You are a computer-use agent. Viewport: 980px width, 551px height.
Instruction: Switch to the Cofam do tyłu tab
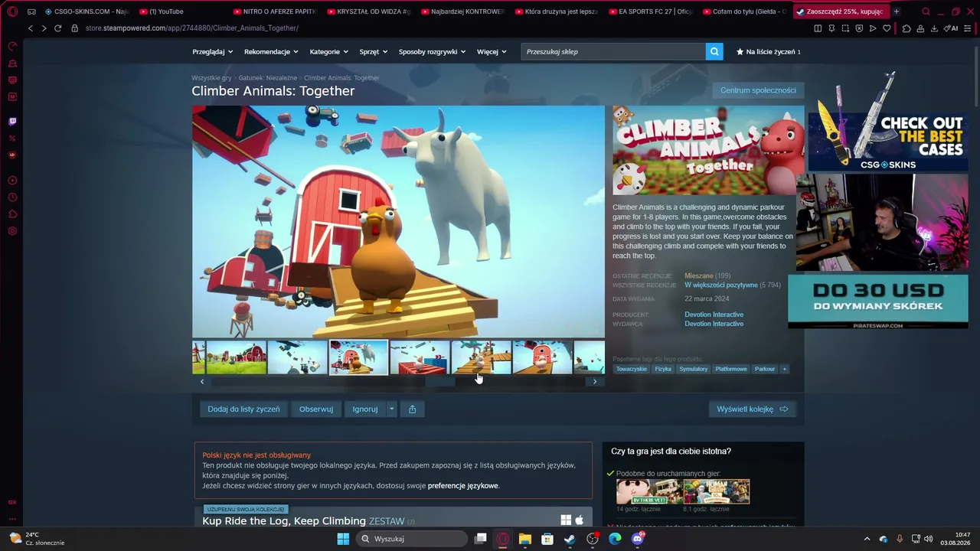[x=744, y=11]
